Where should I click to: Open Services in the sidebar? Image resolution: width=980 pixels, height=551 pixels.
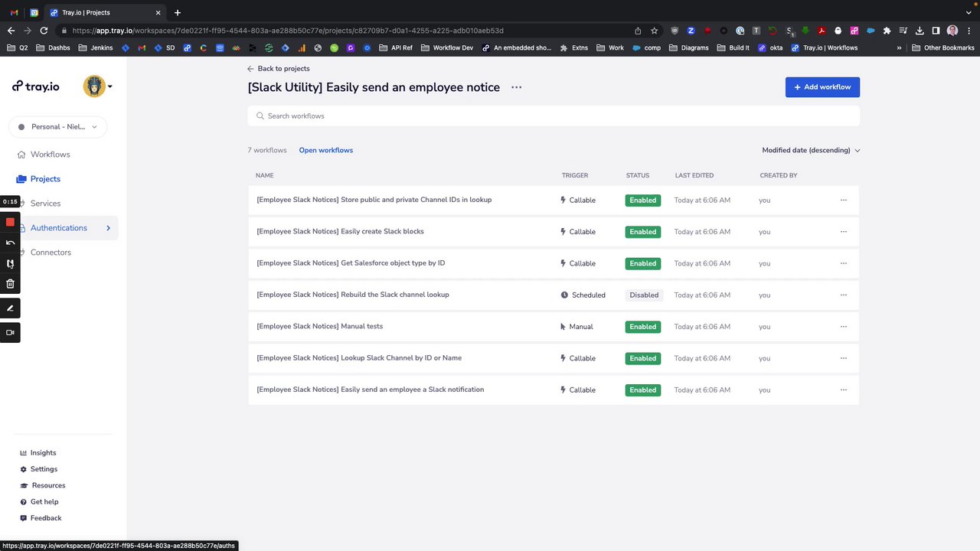[45, 204]
